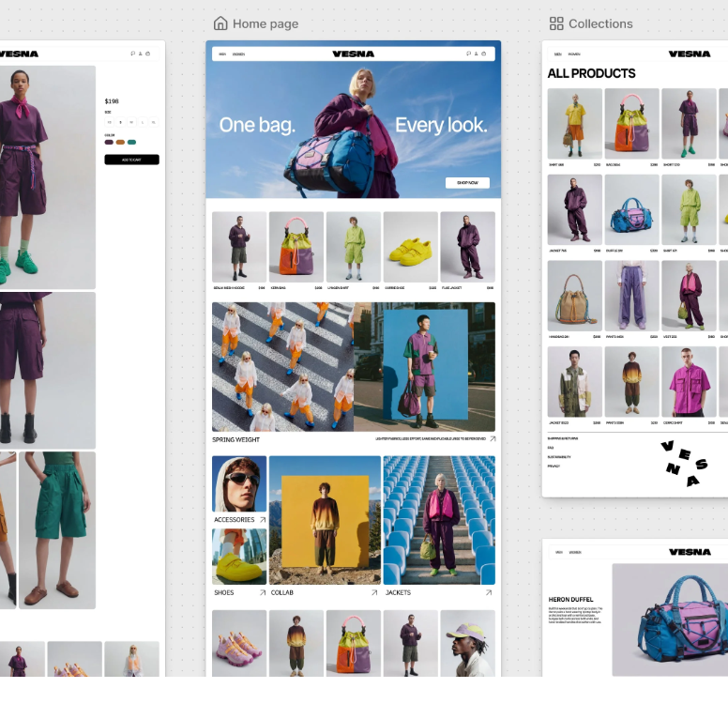Screen dimensions: 728x719
Task: Click the green shorts image on the product page
Action: point(57,530)
